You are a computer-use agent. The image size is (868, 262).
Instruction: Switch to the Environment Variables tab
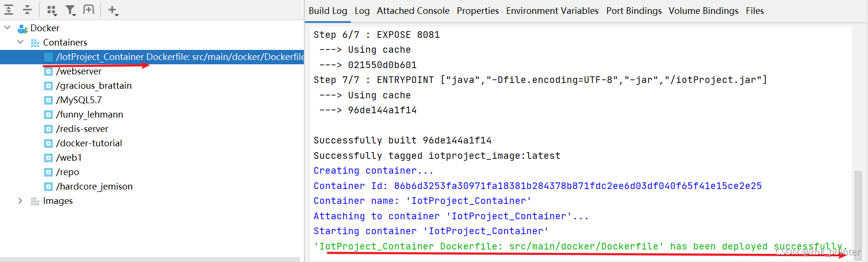click(x=552, y=11)
